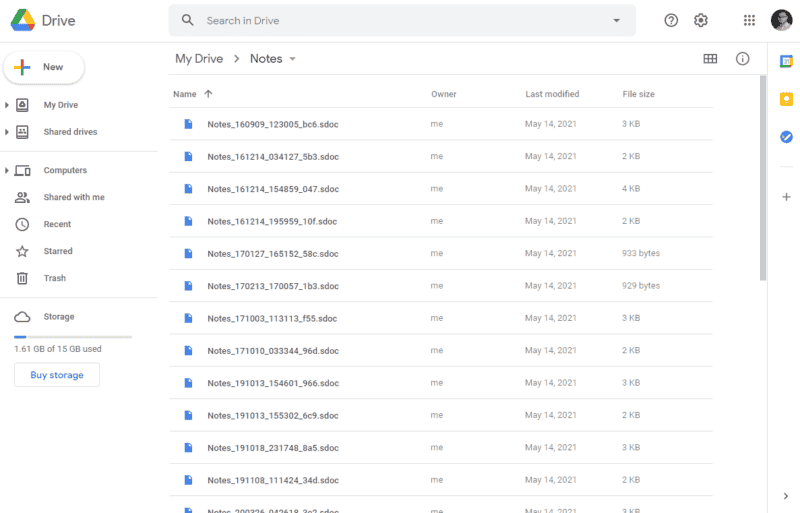Click file icon of Notes_160909_123005_bc6.sdoc
The image size is (800, 513).
click(x=188, y=124)
